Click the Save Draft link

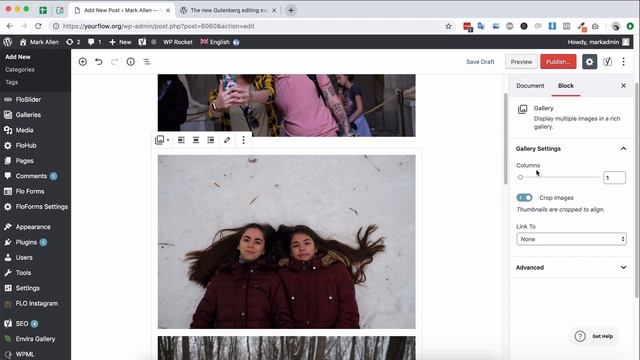[x=480, y=62]
